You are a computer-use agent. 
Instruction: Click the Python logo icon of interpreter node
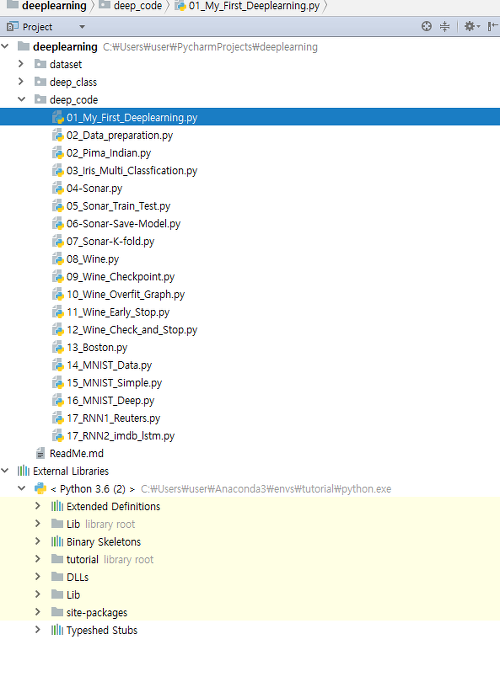pos(40,488)
